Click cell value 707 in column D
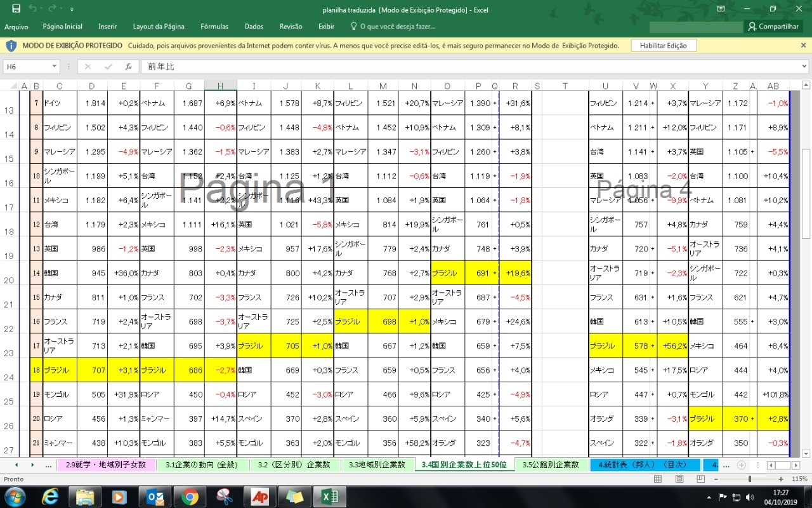812x508 pixels. tap(92, 370)
